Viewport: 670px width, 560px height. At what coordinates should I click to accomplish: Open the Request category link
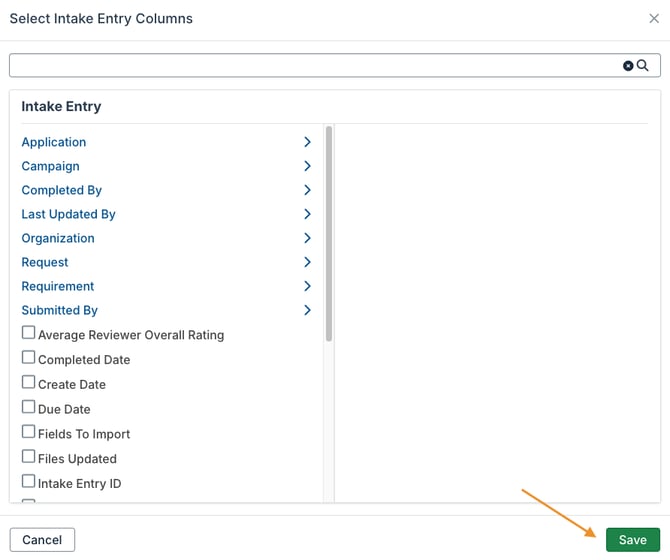45,262
